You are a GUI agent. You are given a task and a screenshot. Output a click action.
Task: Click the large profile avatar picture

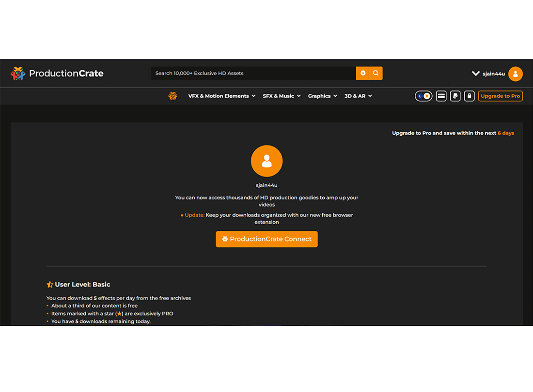click(x=266, y=161)
